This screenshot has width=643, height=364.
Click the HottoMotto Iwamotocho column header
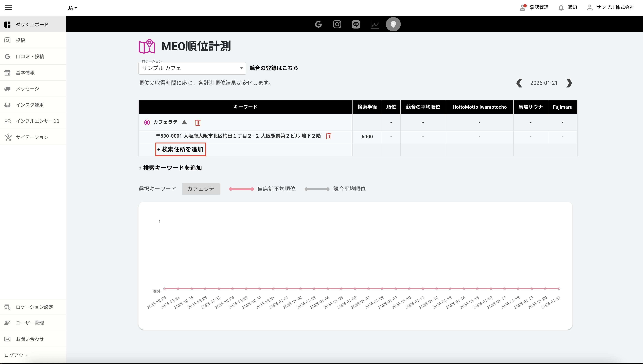point(479,107)
